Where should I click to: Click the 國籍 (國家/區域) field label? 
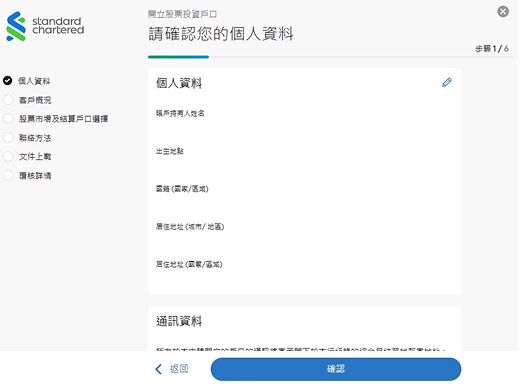click(x=182, y=189)
